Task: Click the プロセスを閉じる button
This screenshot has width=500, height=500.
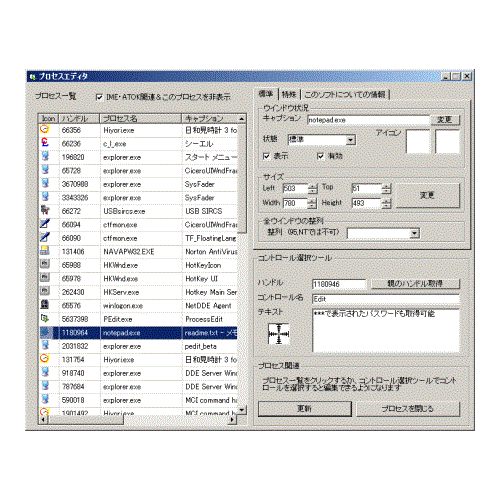Action: pyautogui.click(x=408, y=409)
